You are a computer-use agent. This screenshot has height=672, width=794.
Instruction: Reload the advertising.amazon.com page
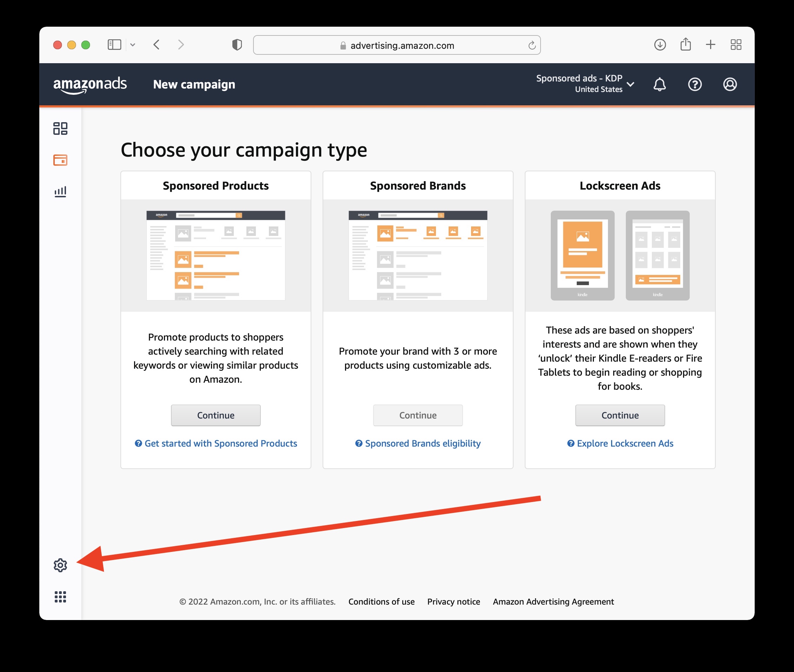click(x=532, y=45)
